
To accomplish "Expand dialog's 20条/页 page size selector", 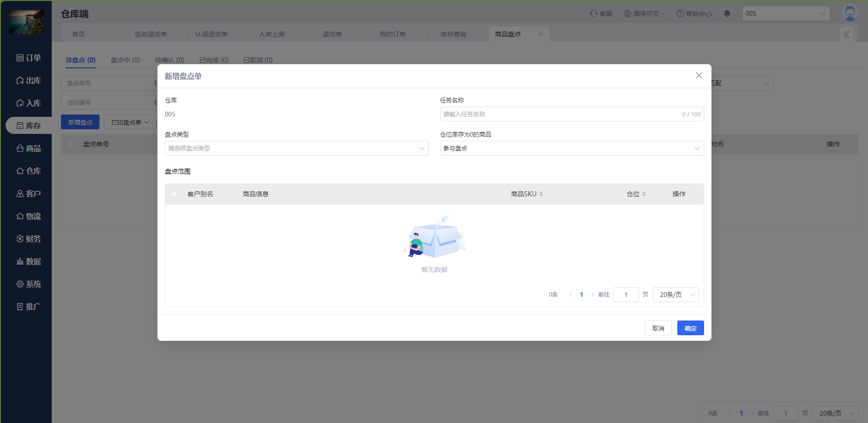I will point(675,295).
